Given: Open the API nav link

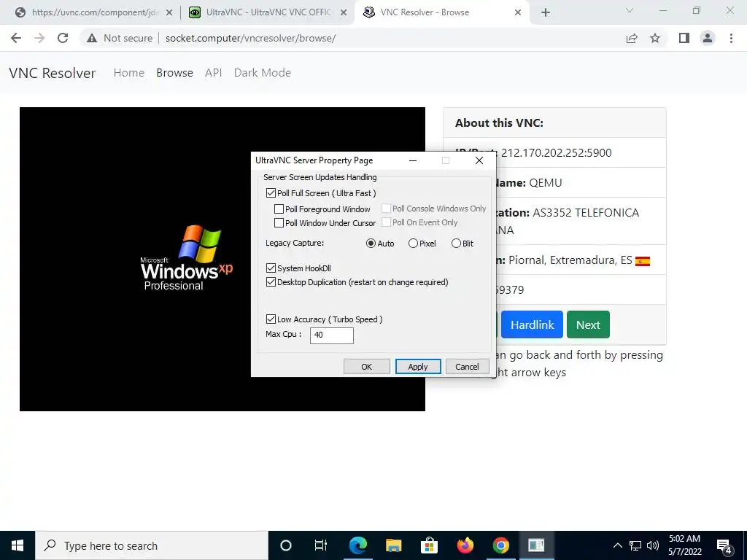Looking at the screenshot, I should pyautogui.click(x=214, y=73).
